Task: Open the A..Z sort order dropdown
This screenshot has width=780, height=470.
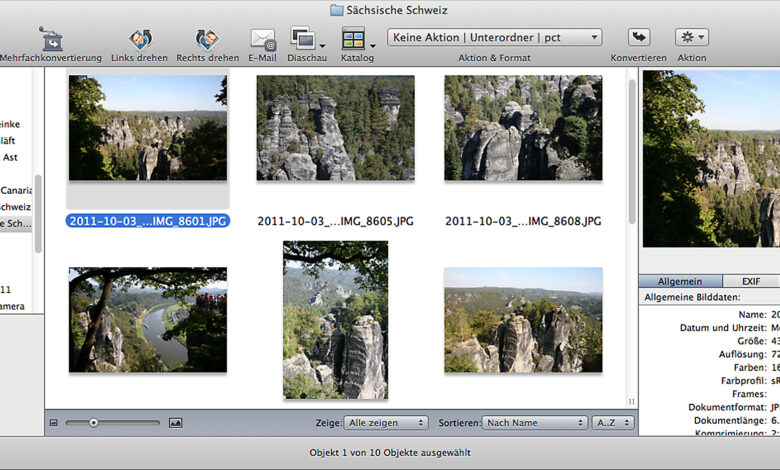Action: (x=613, y=423)
